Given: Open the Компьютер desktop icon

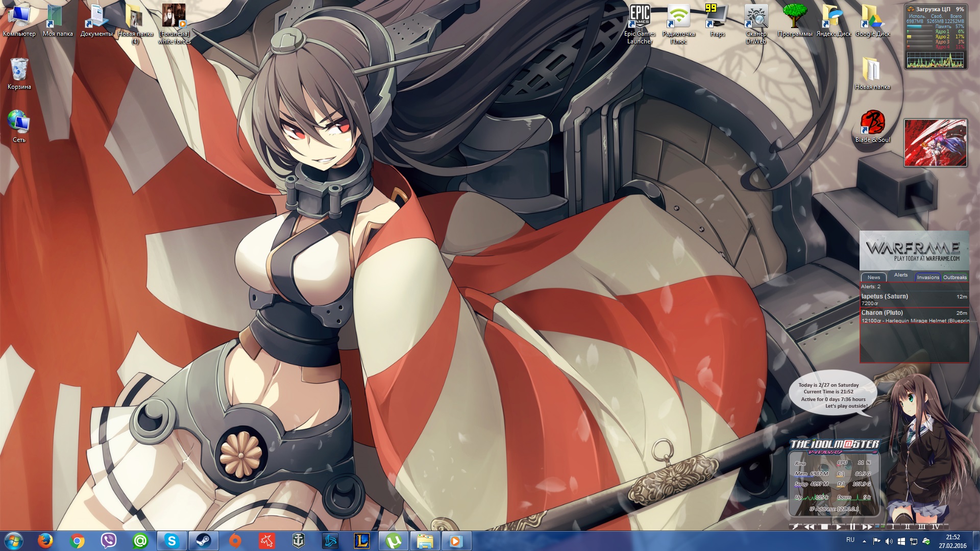Looking at the screenshot, I should pos(19,21).
